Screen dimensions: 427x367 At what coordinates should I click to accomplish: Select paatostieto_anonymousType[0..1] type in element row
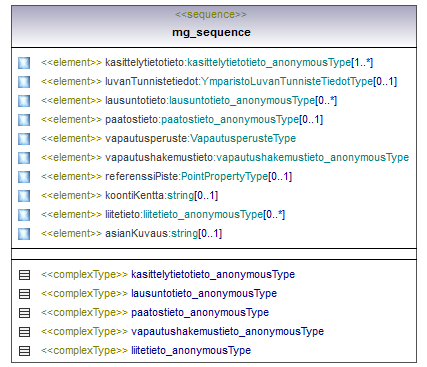[x=242, y=119]
